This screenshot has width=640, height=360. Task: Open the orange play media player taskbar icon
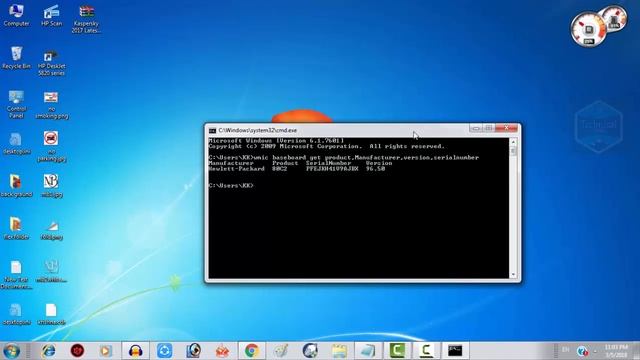[x=106, y=351]
